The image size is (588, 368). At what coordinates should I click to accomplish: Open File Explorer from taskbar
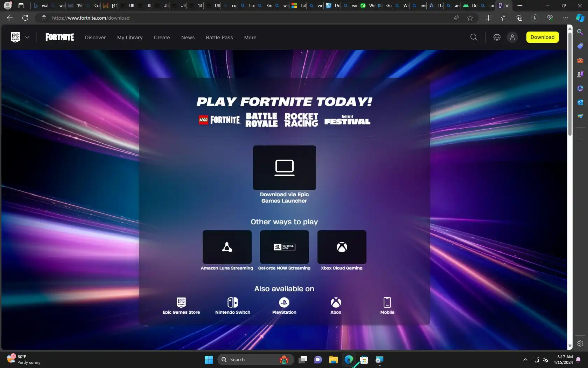coord(333,360)
